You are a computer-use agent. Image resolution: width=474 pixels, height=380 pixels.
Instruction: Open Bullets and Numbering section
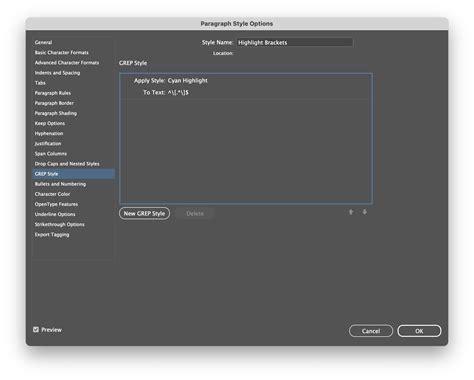60,184
